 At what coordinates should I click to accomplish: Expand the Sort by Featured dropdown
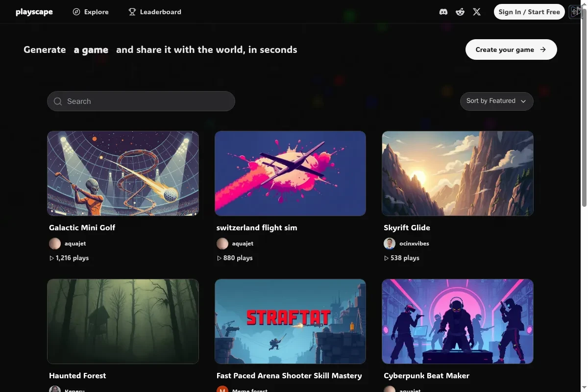(x=496, y=101)
